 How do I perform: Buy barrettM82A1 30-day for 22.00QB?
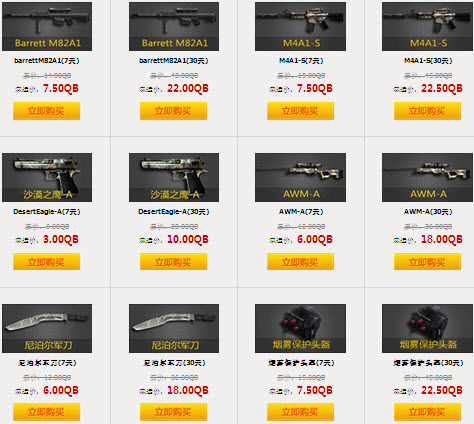coord(173,111)
